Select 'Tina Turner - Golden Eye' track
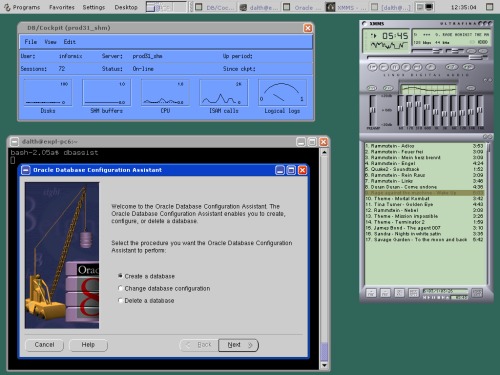Viewport: 500px width, 375px height. 424,204
